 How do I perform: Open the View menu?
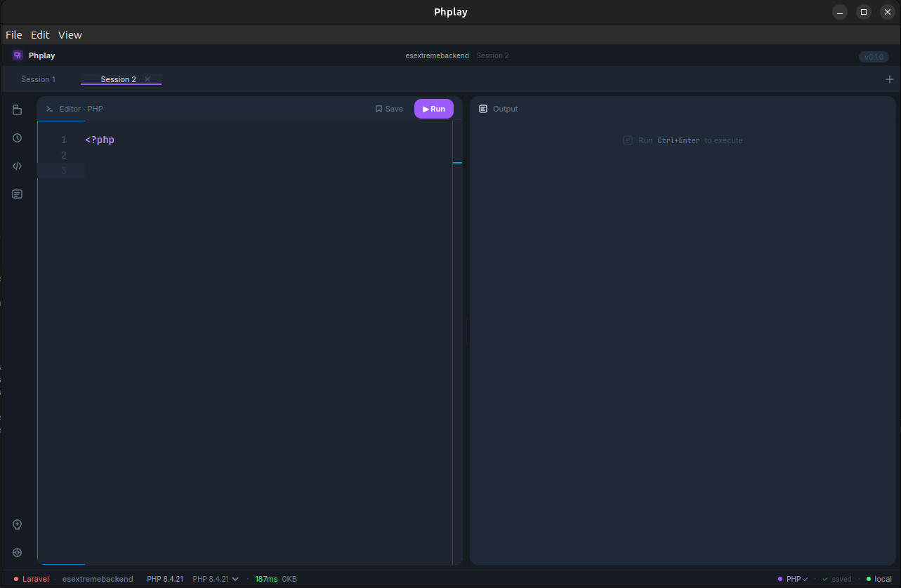pos(70,35)
